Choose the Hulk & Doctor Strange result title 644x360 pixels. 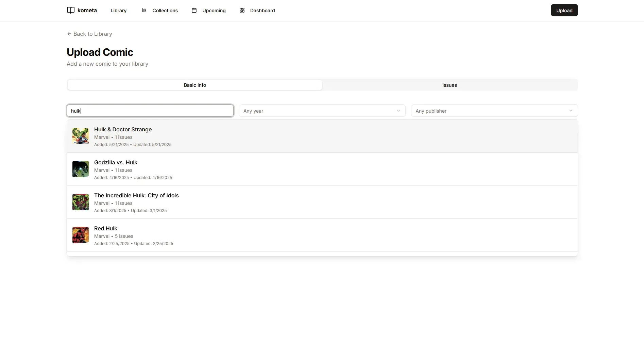click(x=123, y=129)
